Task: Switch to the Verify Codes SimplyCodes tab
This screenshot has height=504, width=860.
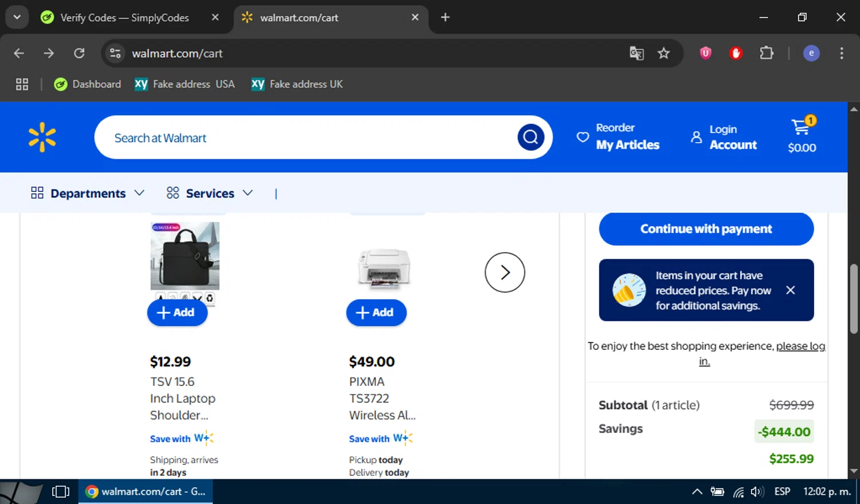Action: [x=125, y=17]
